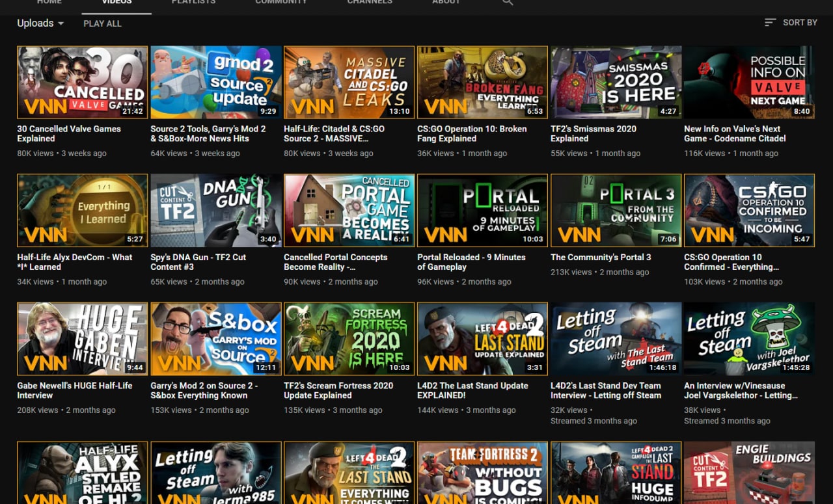Click the title 'TF2's Smissmas 2020 Explained'
The width and height of the screenshot is (833, 504).
[x=594, y=133]
